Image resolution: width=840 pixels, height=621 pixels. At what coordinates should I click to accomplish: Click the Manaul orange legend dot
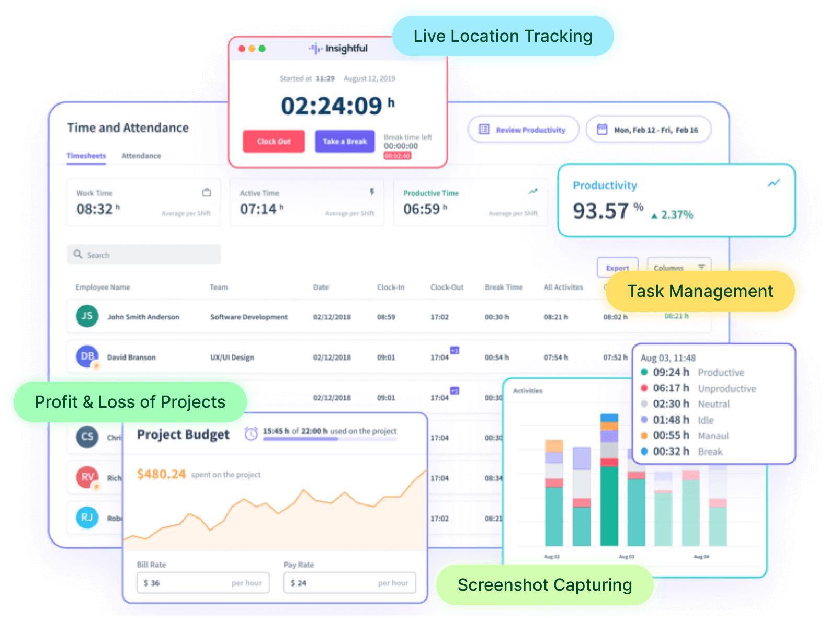pyautogui.click(x=644, y=435)
